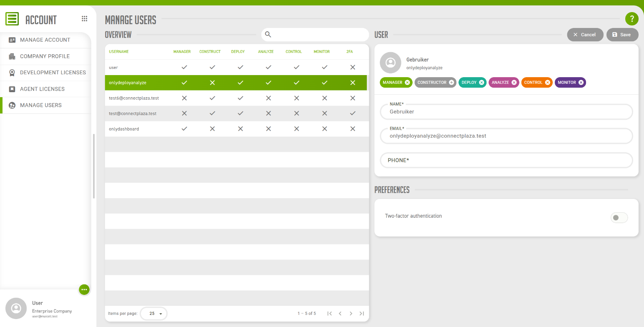Click the green hamburger Account logo icon

click(x=12, y=19)
